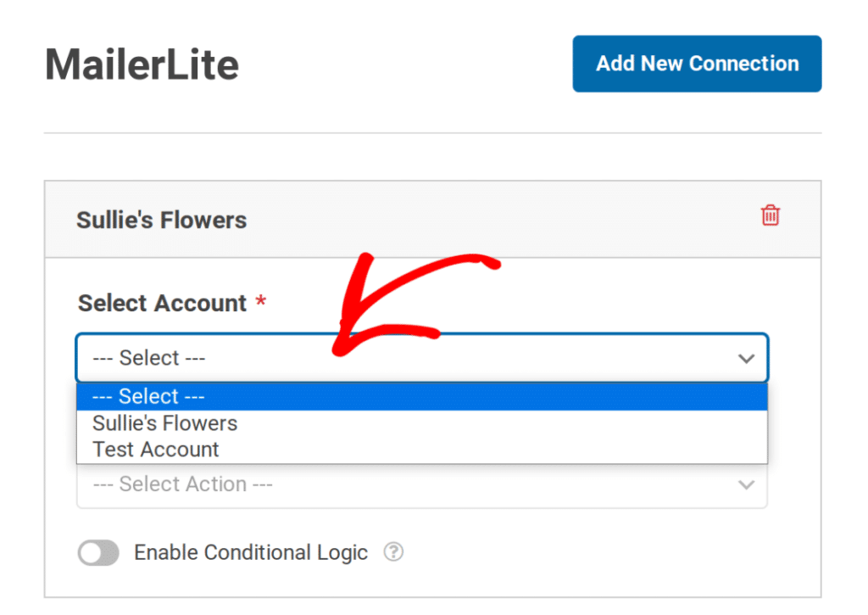Click the Add New Connection button
868x615 pixels.
click(x=697, y=63)
